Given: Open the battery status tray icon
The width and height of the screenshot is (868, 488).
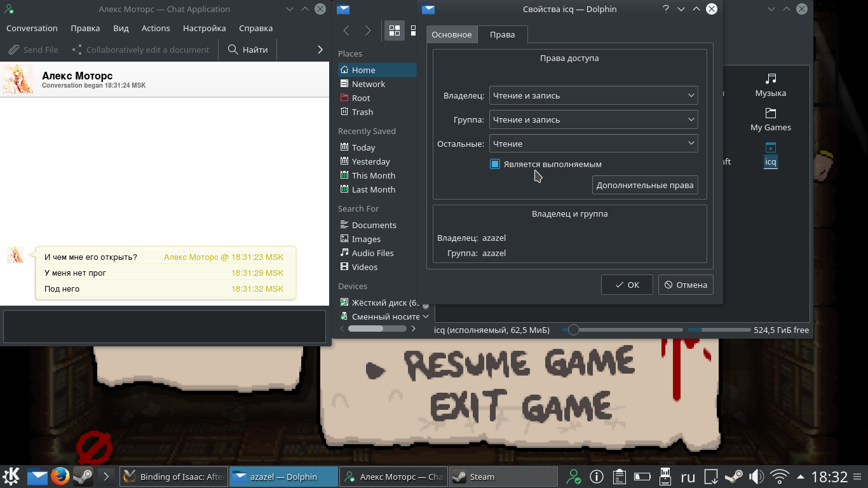Looking at the screenshot, I should [642, 476].
